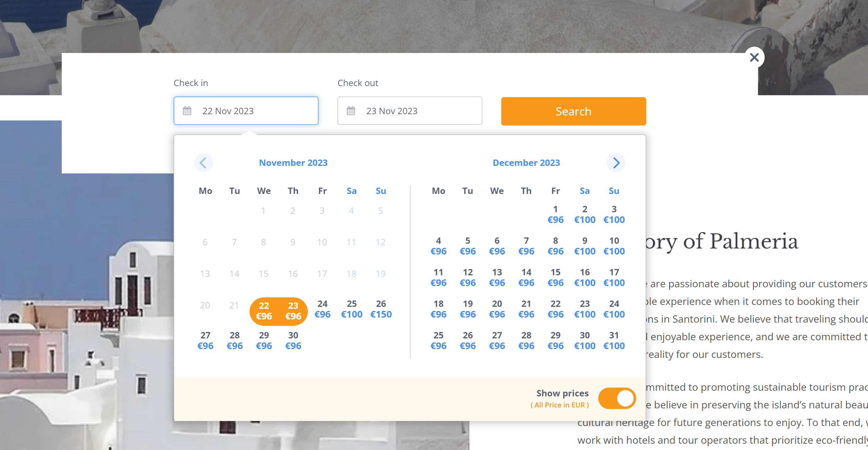Click the calendar icon in Check out field
The height and width of the screenshot is (450, 868).
351,111
